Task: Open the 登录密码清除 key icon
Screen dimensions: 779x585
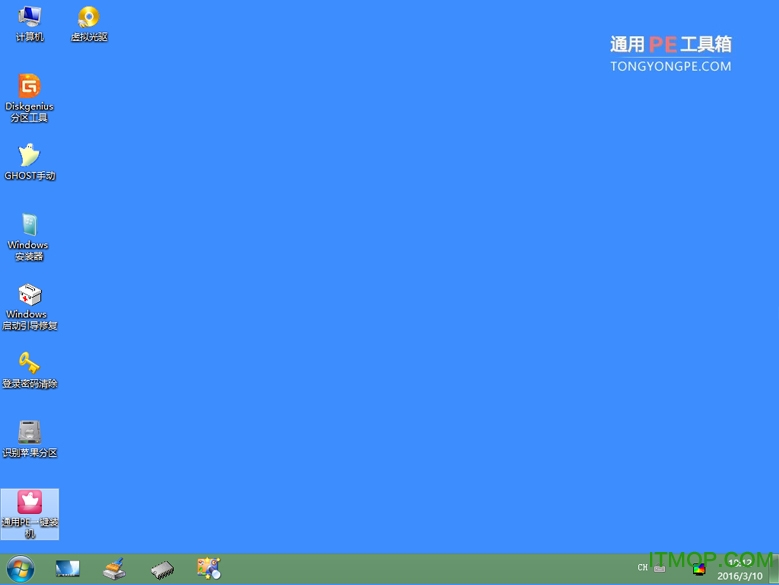Action: (x=29, y=369)
